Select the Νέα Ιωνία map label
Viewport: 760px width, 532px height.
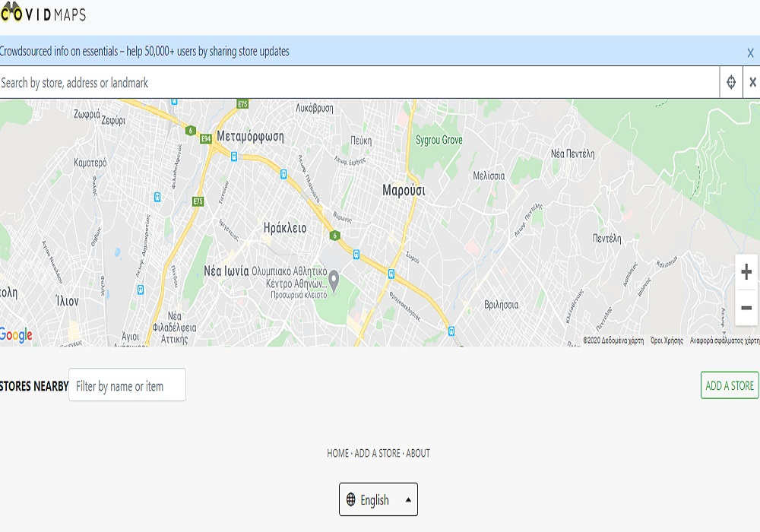coord(226,271)
